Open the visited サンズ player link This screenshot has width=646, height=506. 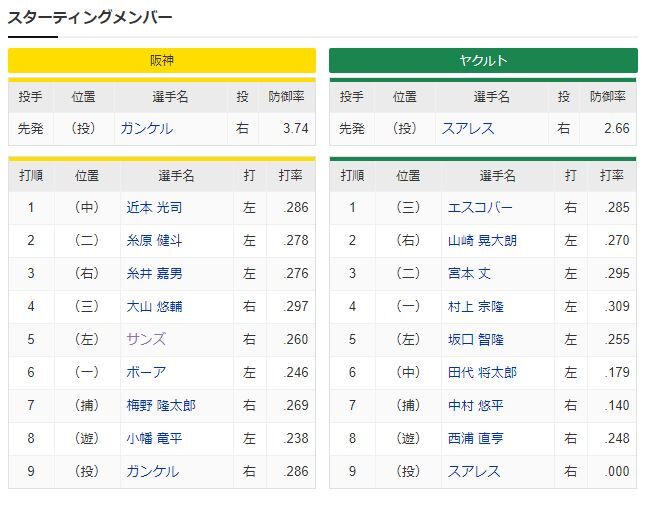pyautogui.click(x=146, y=339)
